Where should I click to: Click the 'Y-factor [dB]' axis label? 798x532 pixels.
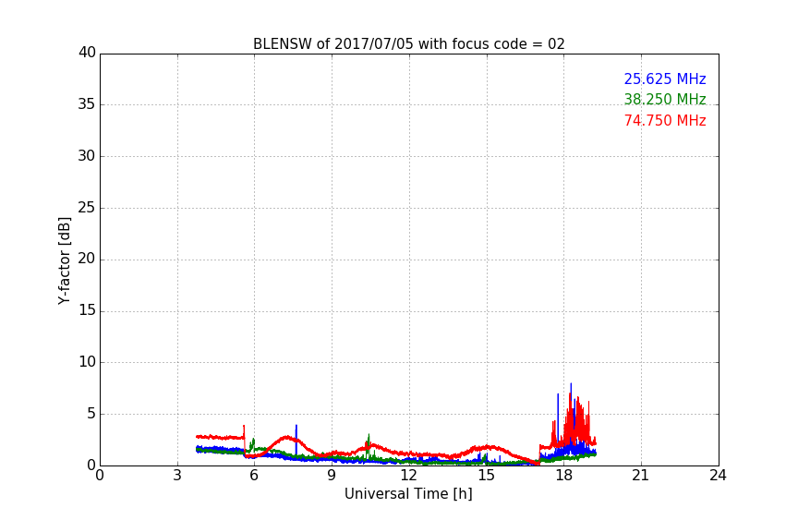(x=64, y=260)
